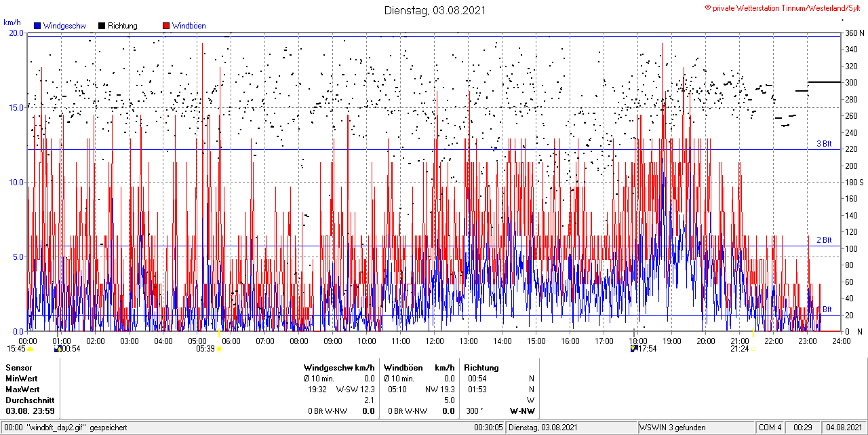Screen dimensions: 868x435
Task: Click the blue Windgeschw legend swatch
Action: [x=37, y=26]
